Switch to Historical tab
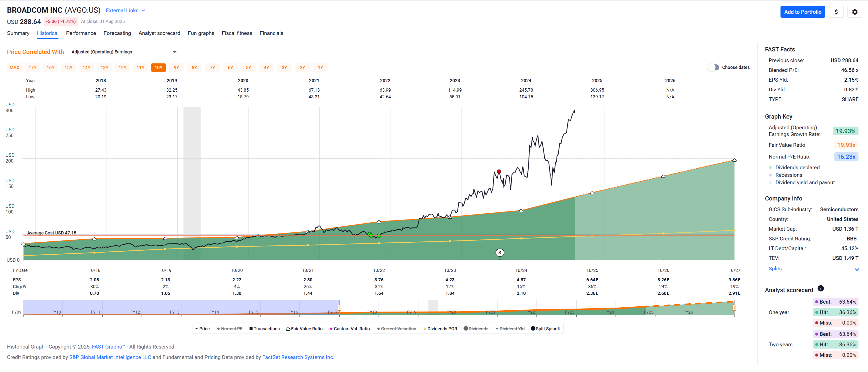The image size is (868, 372). pyautogui.click(x=47, y=33)
